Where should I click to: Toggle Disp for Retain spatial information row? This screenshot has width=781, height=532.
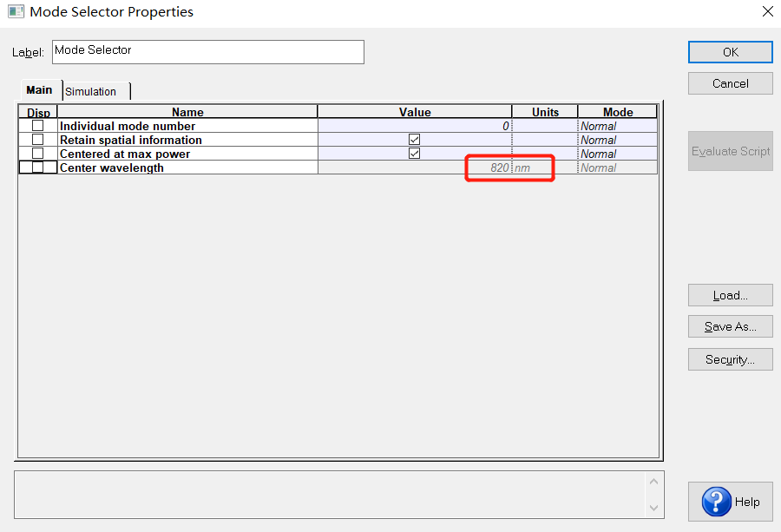[x=36, y=140]
